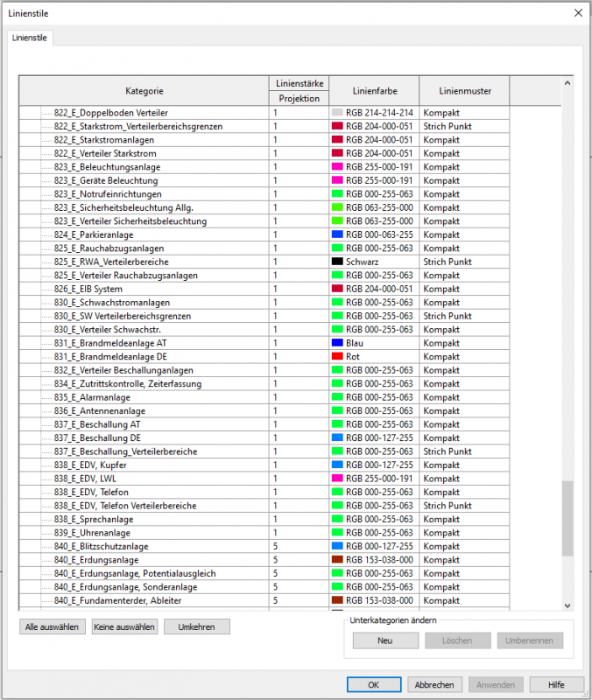Click brown color swatch of 840_E_Erdungsanlage
The image size is (592, 700).
tap(337, 560)
